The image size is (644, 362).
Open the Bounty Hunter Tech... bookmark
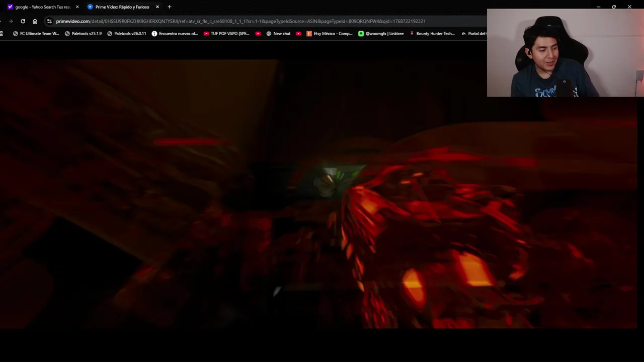click(x=432, y=34)
